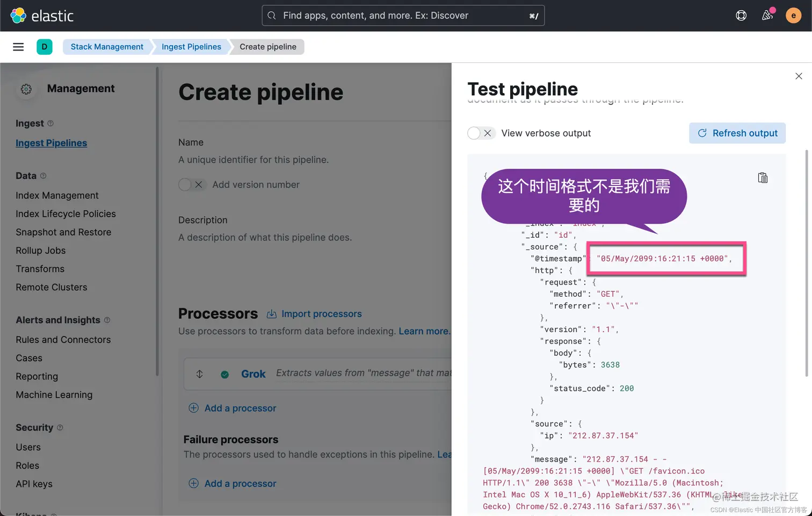
Task: Click the "method": "GET" line
Action: 586,293
